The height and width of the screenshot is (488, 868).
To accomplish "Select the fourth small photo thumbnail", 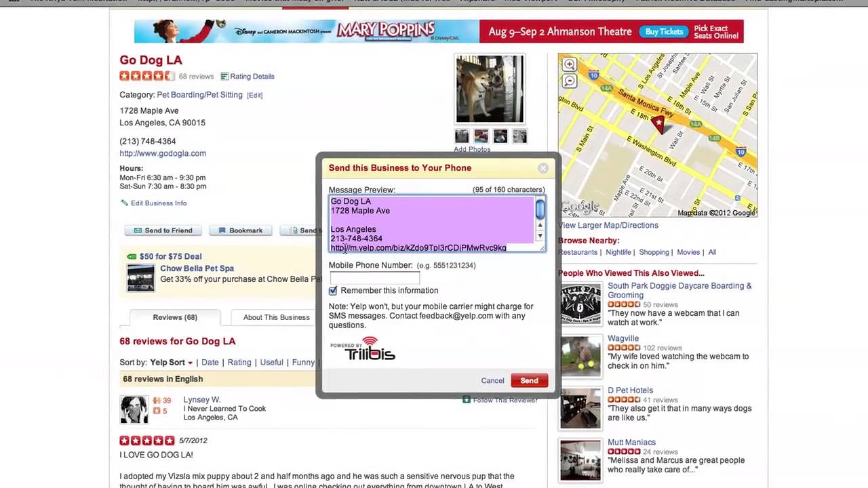I will pos(519,136).
